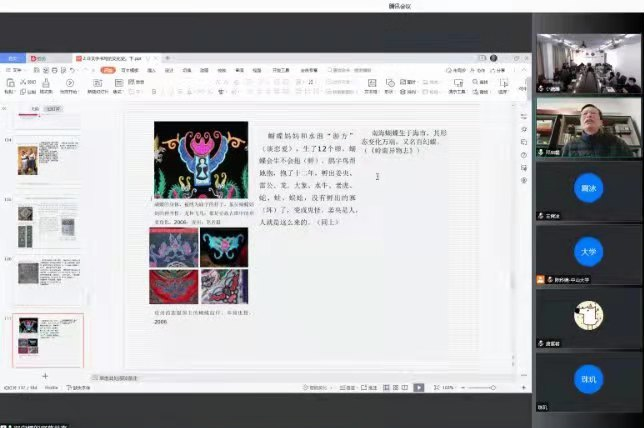
Task: Switch thumbnail panel to slides view
Action: point(53,108)
